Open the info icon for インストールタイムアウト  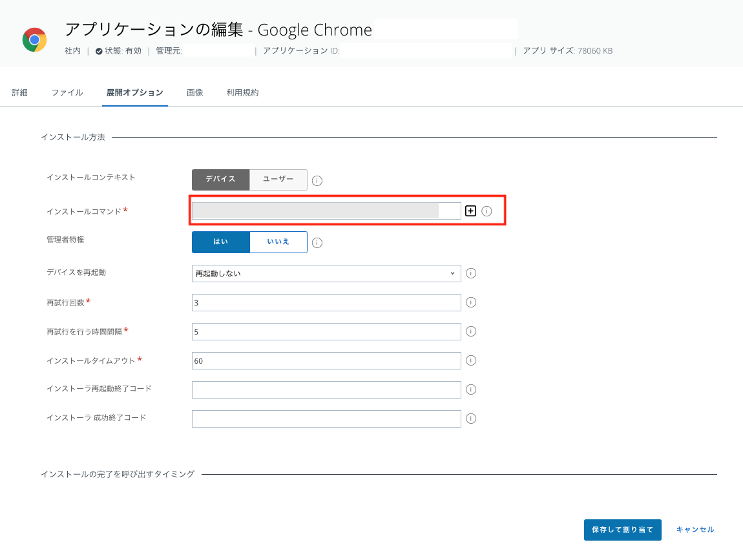point(470,360)
